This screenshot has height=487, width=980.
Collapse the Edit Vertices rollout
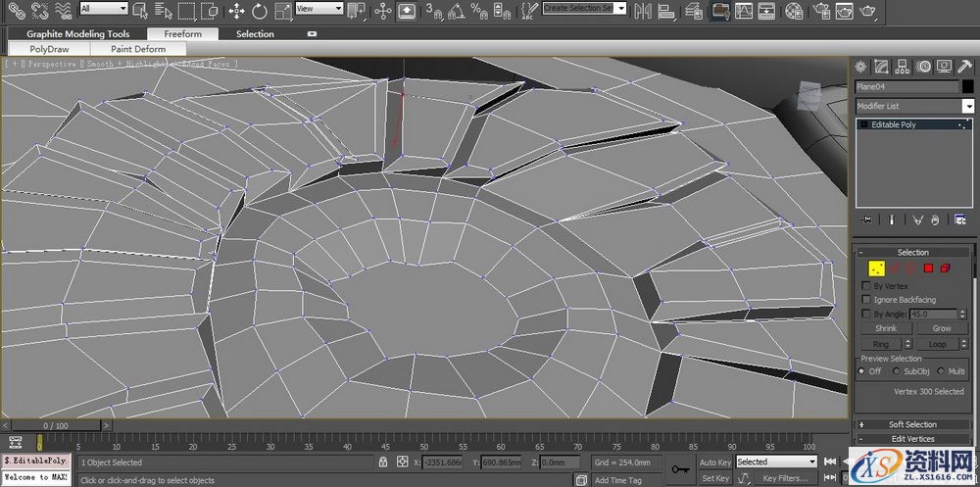(913, 439)
